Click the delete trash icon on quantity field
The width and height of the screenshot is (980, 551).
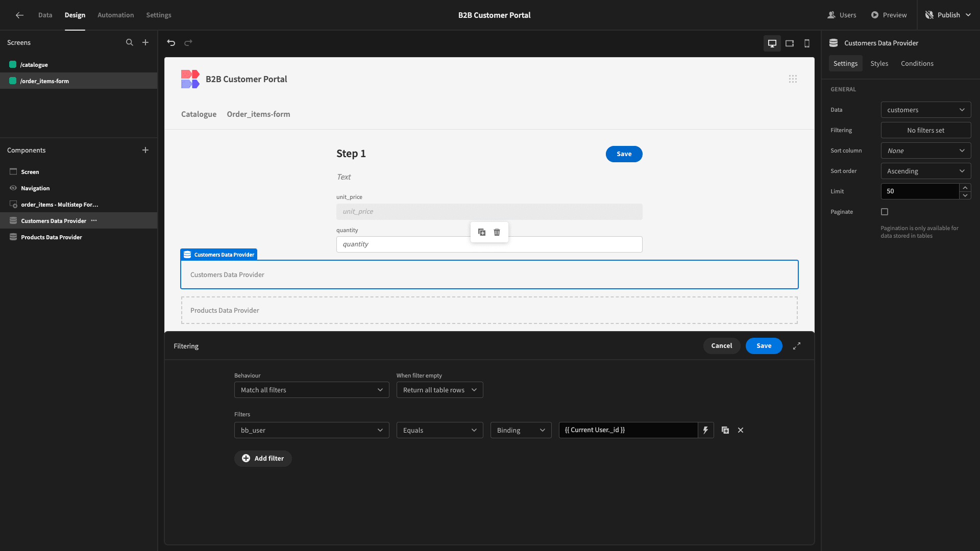(497, 232)
